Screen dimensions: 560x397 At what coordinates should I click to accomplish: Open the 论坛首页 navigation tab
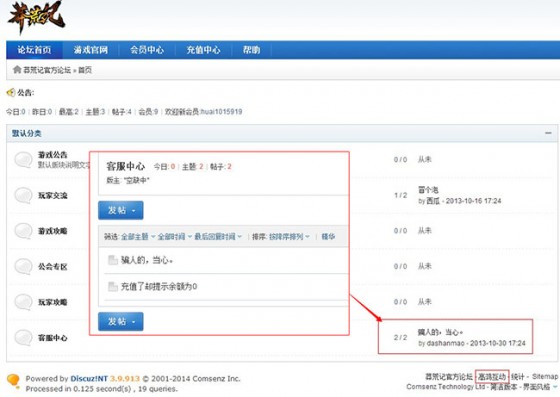pyautogui.click(x=34, y=50)
